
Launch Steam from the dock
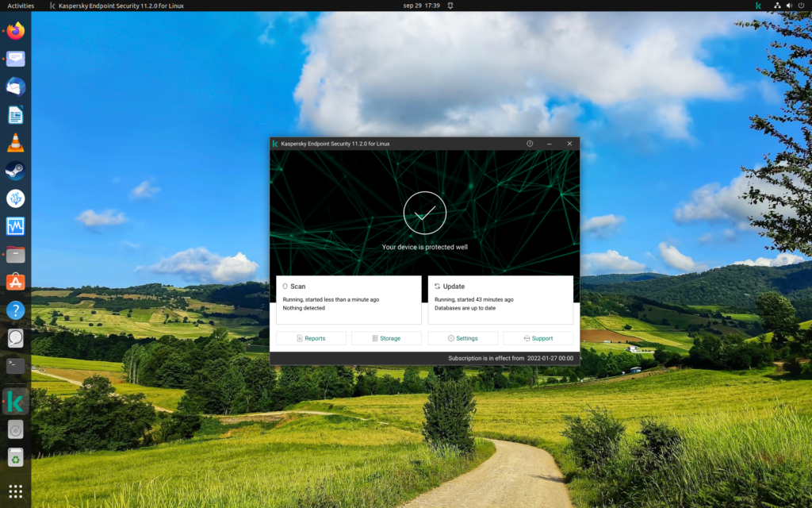[14, 170]
